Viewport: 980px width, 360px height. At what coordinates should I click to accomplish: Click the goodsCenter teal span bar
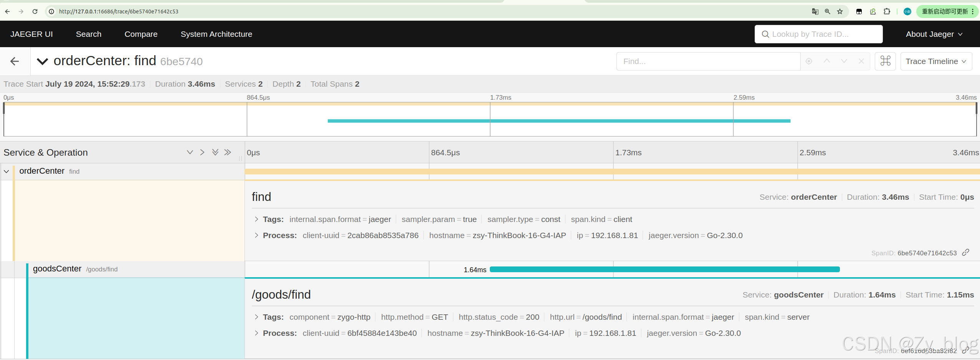[665, 270]
